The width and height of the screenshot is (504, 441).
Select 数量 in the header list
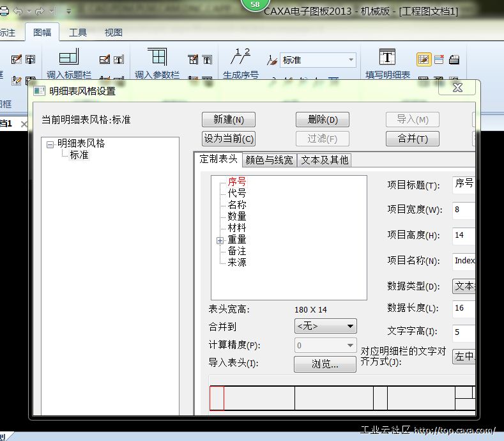click(237, 216)
